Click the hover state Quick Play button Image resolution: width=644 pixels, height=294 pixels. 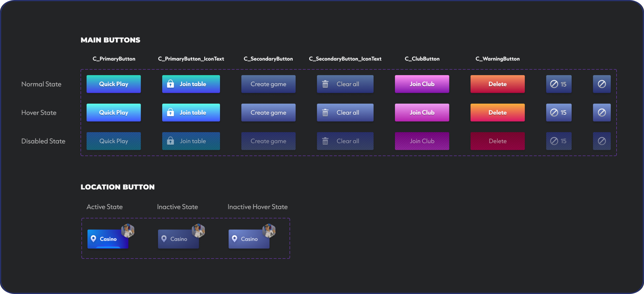tap(114, 113)
